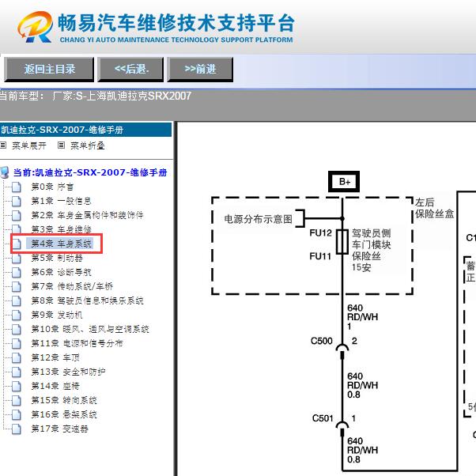The height and width of the screenshot is (476, 476).
Task: Click the page icon beside 第5章 制动器
Action: pos(17,259)
